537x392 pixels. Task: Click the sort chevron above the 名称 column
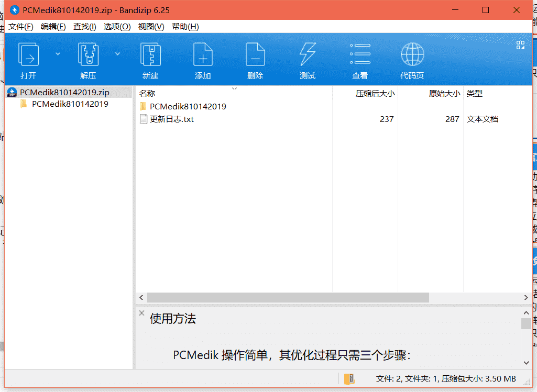[x=234, y=88]
